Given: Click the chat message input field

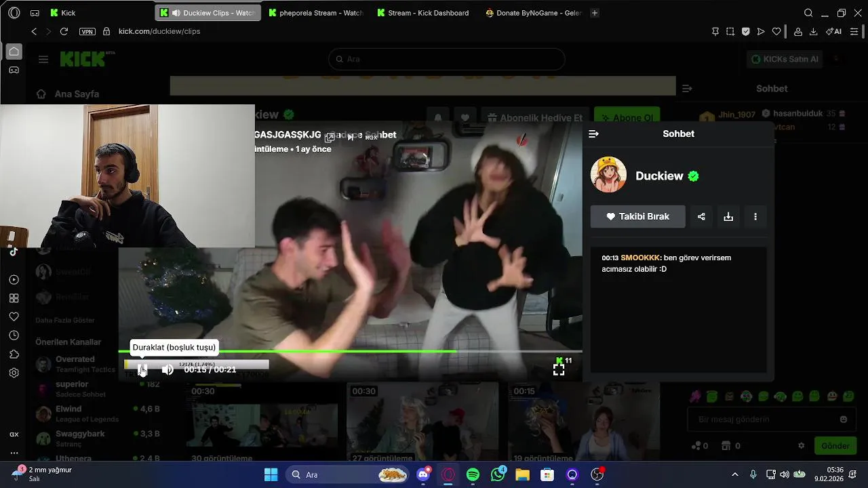Looking at the screenshot, I should tap(766, 420).
